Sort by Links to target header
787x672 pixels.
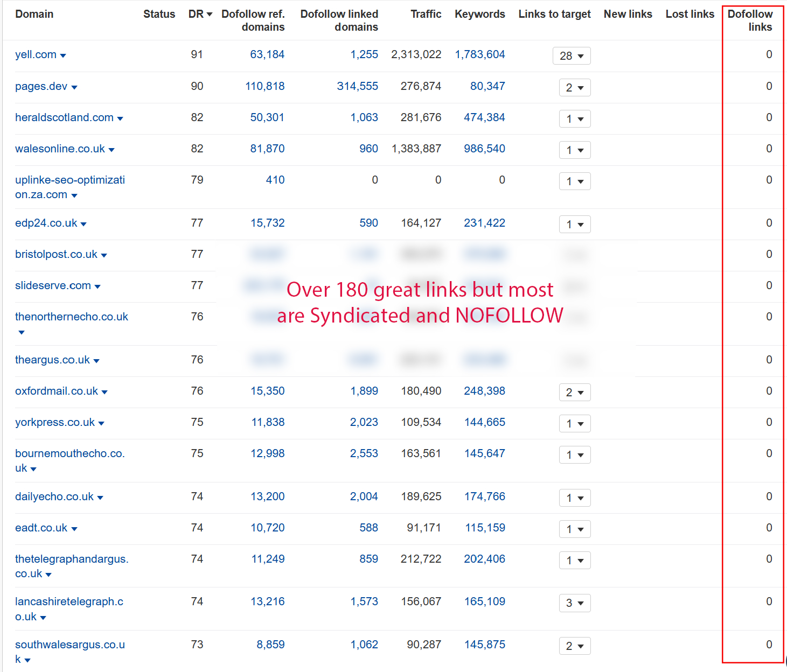point(555,14)
